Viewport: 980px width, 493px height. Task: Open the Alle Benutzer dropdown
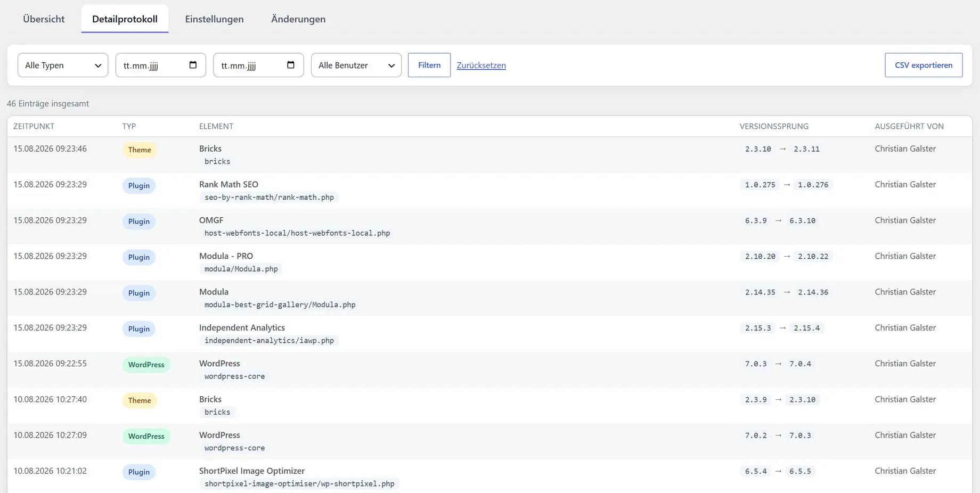coord(356,65)
